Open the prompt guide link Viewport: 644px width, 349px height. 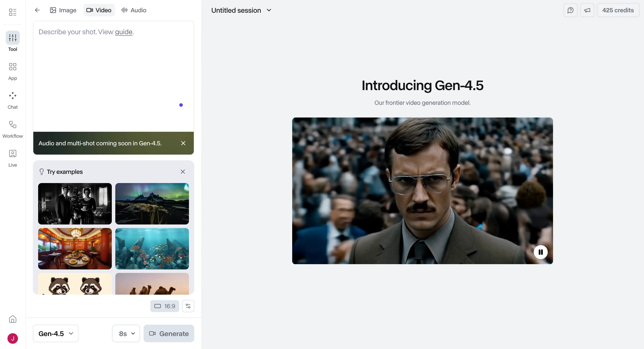coord(123,32)
